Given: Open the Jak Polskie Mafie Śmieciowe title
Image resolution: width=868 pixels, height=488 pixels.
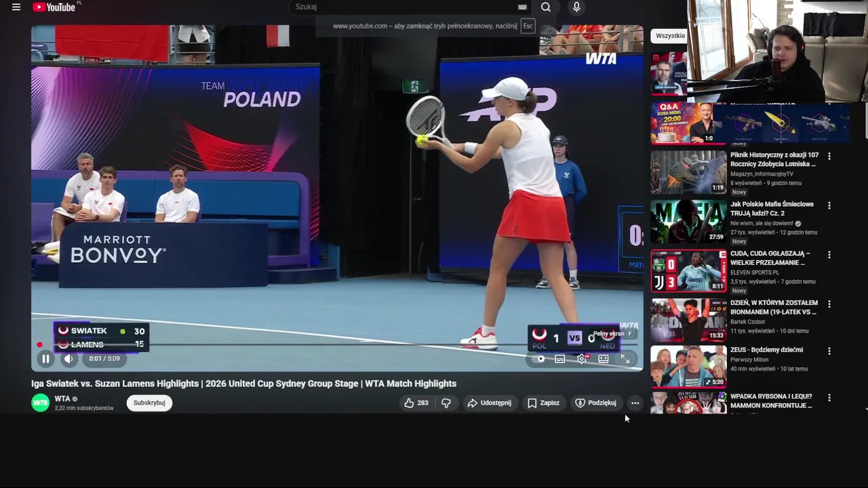Looking at the screenshot, I should tap(772, 208).
